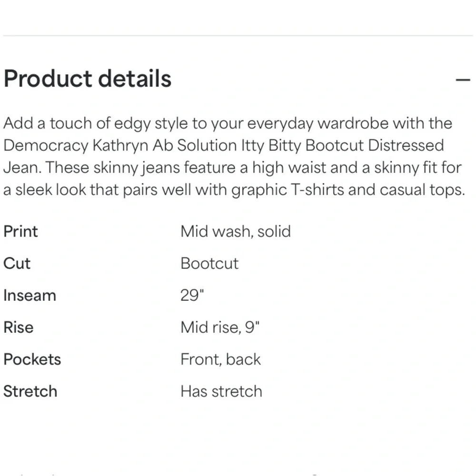This screenshot has width=476, height=476.
Task: Select the 'Front, back' pockets value
Action: point(220,359)
